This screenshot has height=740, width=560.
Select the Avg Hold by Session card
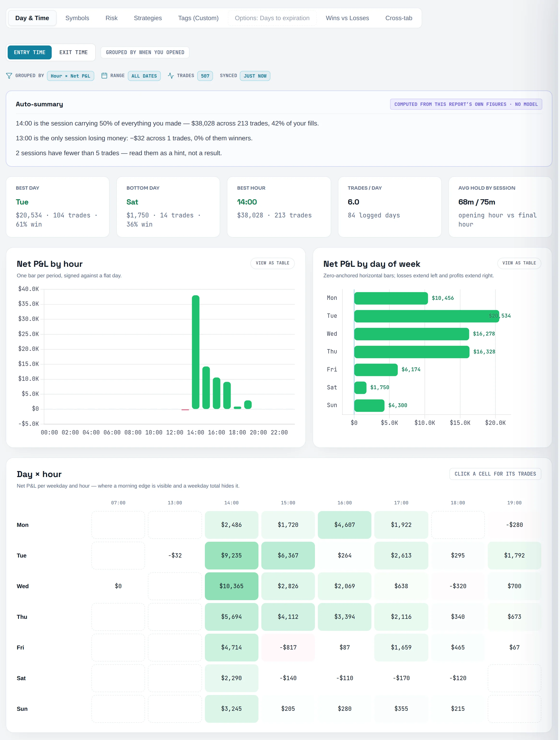[500, 207]
